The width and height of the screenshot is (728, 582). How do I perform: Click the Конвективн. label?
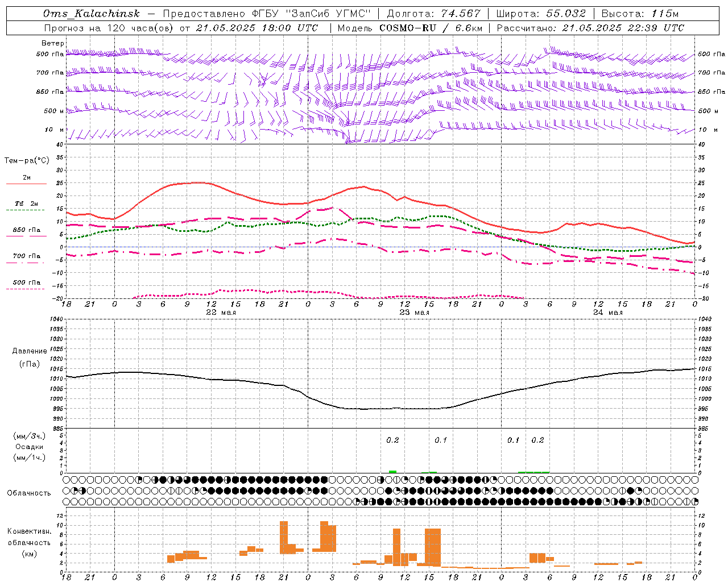click(29, 531)
